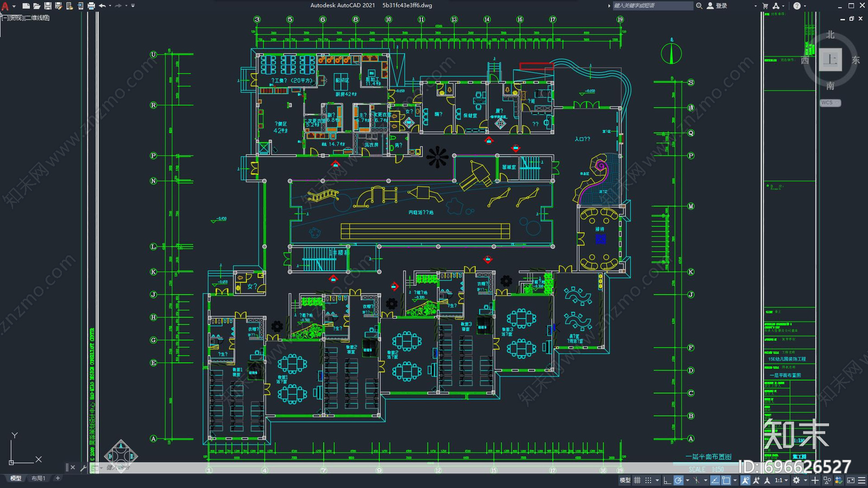Save to Web & Mobile icon
The image size is (868, 488).
(80, 6)
